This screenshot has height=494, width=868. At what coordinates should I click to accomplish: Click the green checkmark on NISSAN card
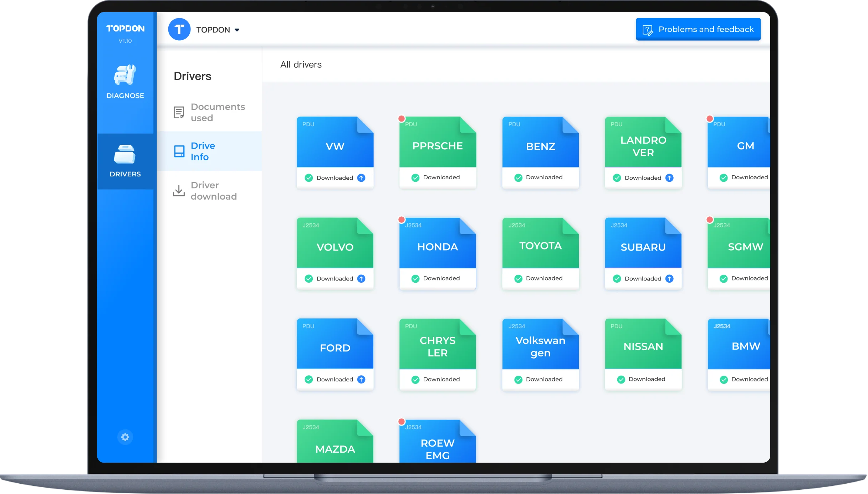point(621,379)
